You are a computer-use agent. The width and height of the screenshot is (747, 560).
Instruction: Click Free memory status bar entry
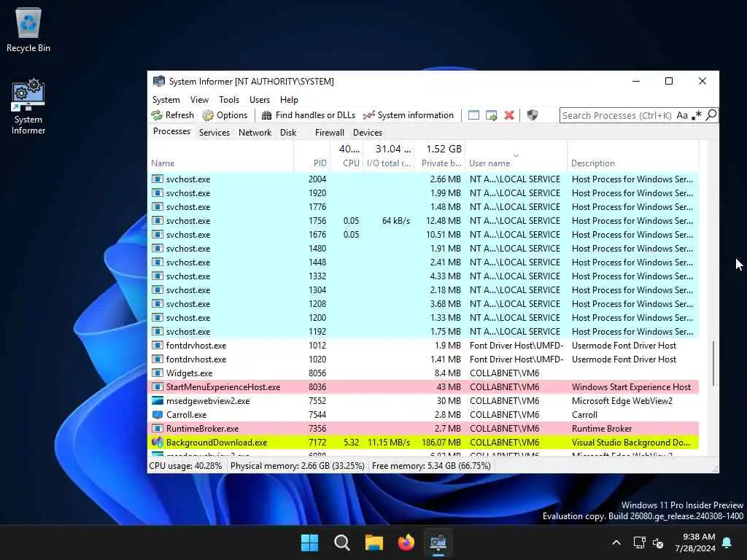[431, 466]
